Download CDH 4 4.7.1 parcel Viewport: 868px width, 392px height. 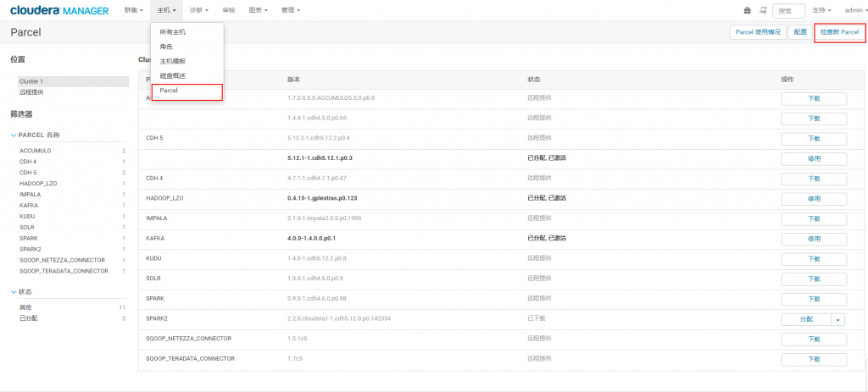(x=814, y=179)
